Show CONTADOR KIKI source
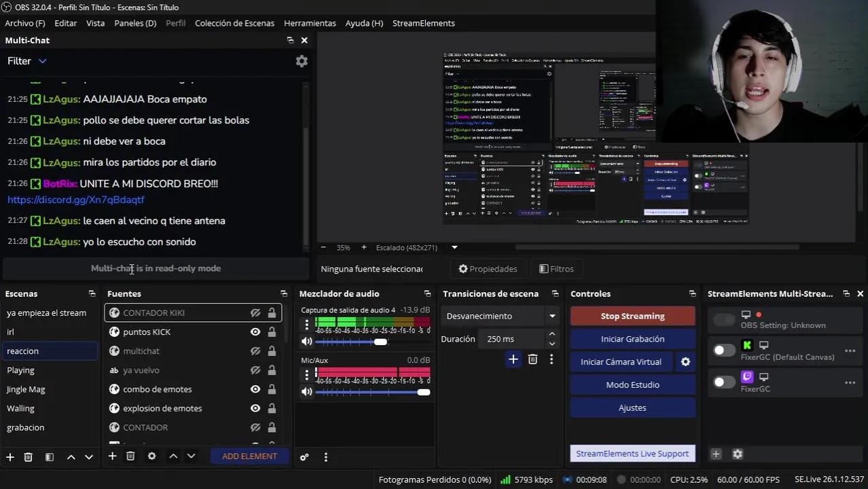 (255, 313)
